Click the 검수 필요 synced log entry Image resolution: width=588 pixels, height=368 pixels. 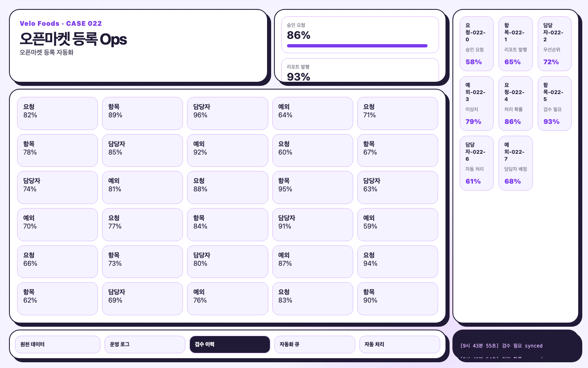501,346
